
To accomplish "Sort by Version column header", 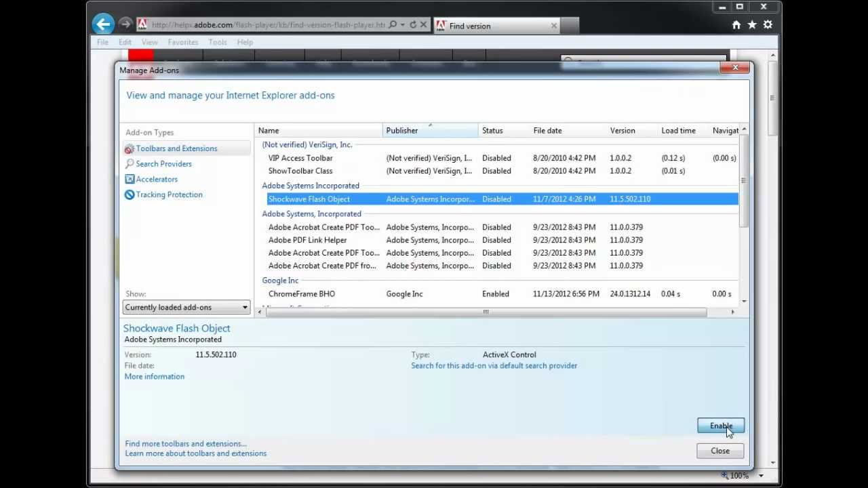I will pos(632,130).
